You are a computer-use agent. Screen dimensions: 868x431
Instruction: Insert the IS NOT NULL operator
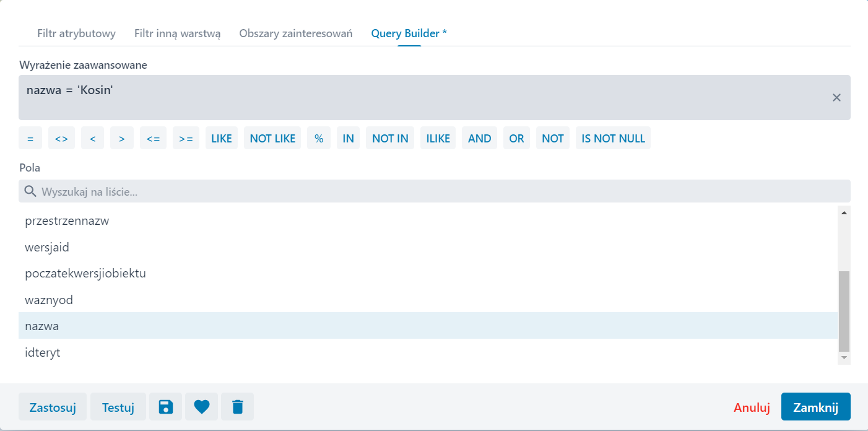[613, 137]
